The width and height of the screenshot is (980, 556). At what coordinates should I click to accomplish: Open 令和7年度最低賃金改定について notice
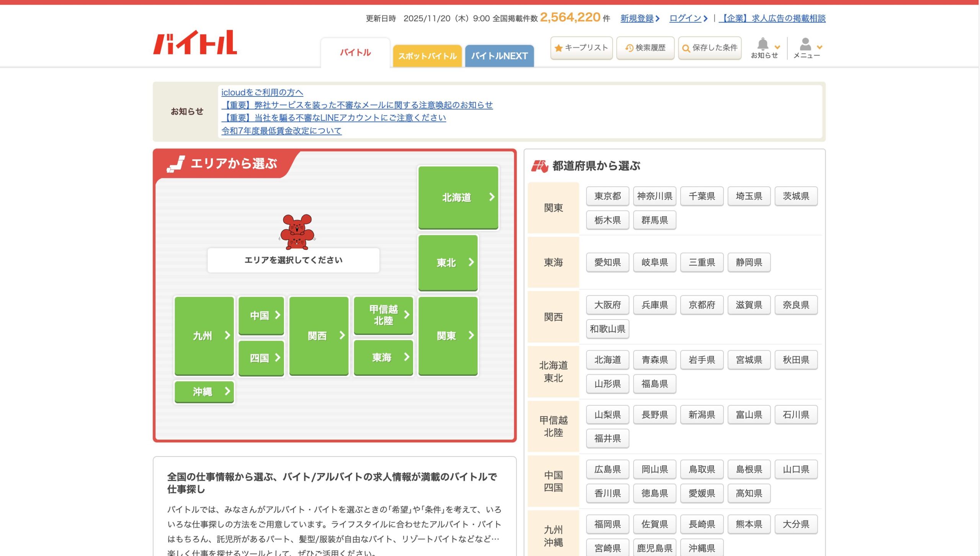click(x=281, y=131)
